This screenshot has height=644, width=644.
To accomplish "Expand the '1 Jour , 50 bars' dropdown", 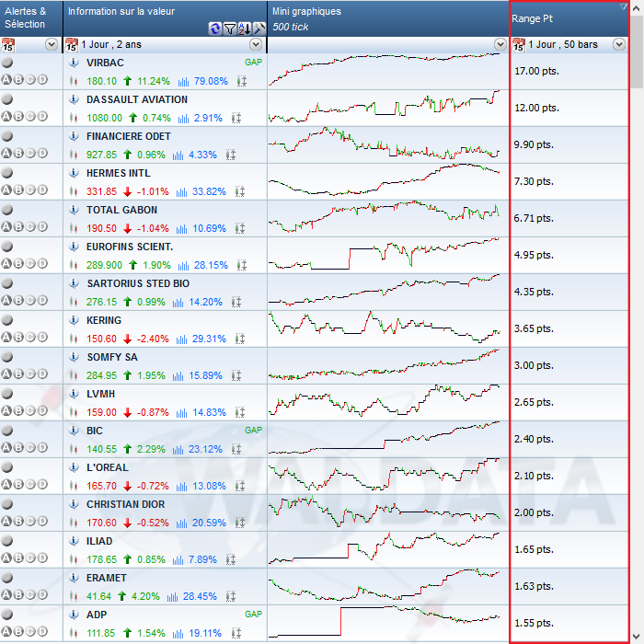I will click(x=619, y=44).
